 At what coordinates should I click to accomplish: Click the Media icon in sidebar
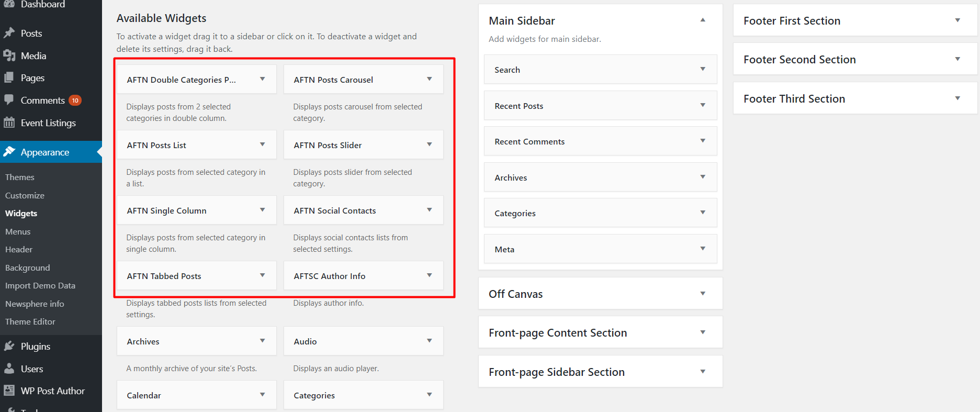pos(9,55)
